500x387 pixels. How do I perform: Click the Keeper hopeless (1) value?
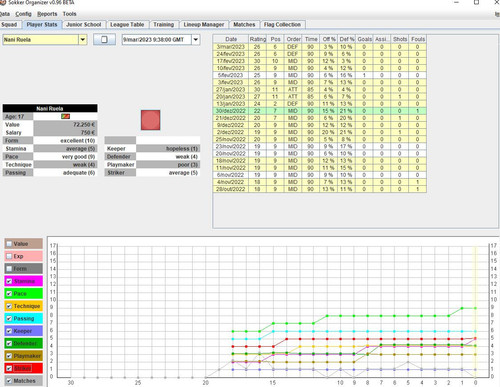coord(168,149)
